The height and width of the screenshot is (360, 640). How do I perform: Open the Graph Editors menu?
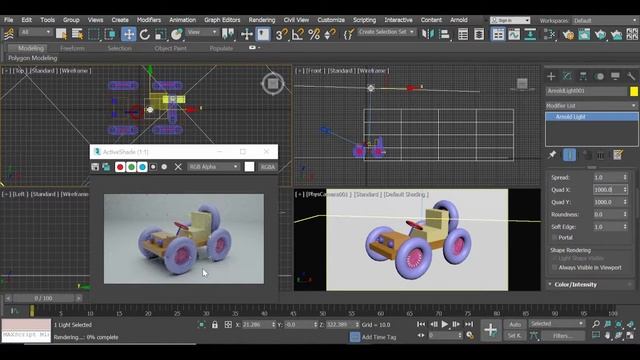222,20
